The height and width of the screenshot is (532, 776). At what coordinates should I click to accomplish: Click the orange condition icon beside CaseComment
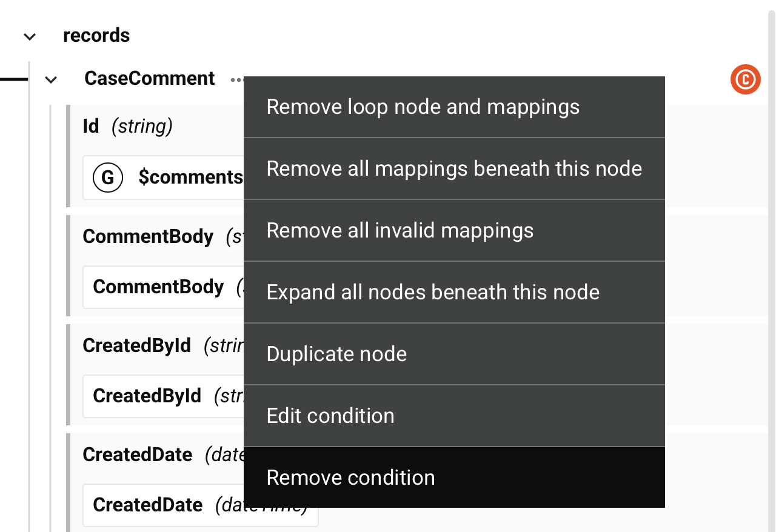point(745,79)
